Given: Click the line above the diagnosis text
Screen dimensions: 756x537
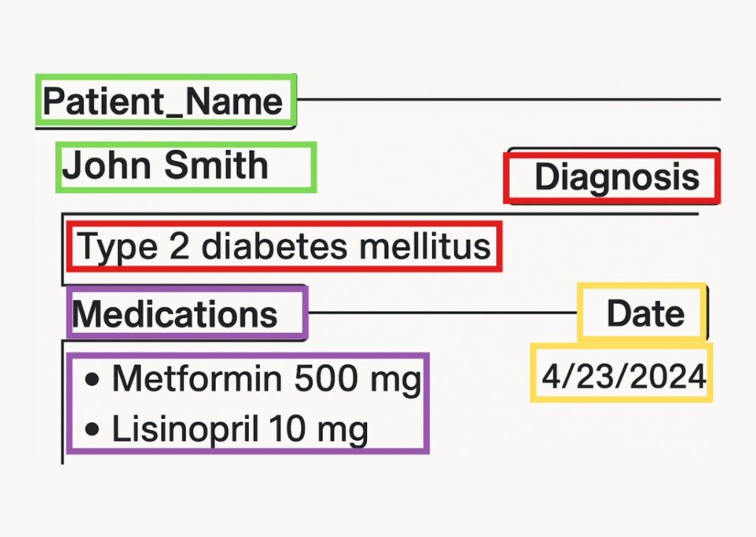Looking at the screenshot, I should click(380, 215).
